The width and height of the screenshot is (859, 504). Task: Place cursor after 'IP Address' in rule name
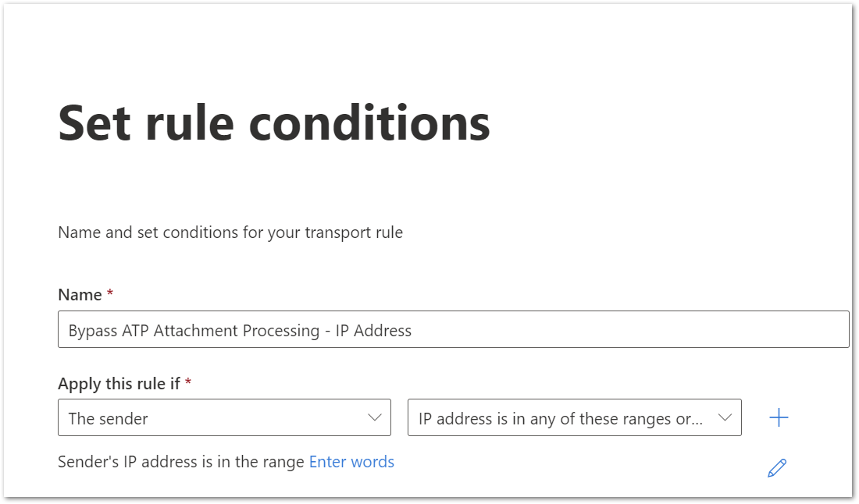pos(413,331)
